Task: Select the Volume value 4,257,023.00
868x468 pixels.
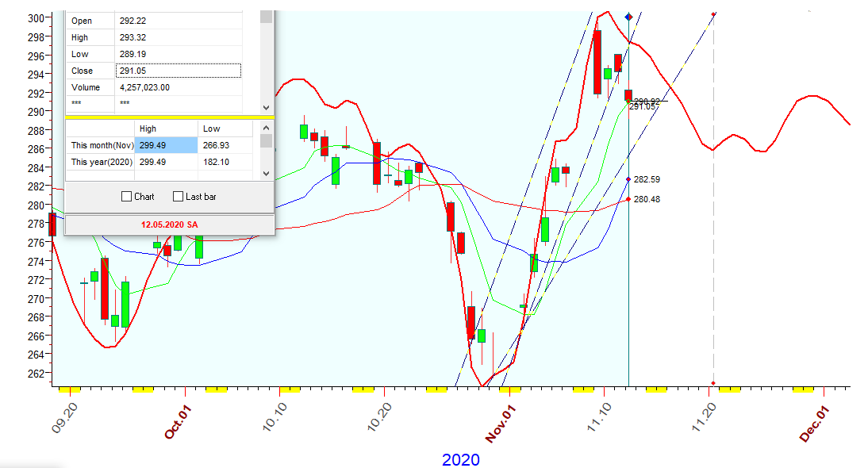Action: click(x=178, y=87)
